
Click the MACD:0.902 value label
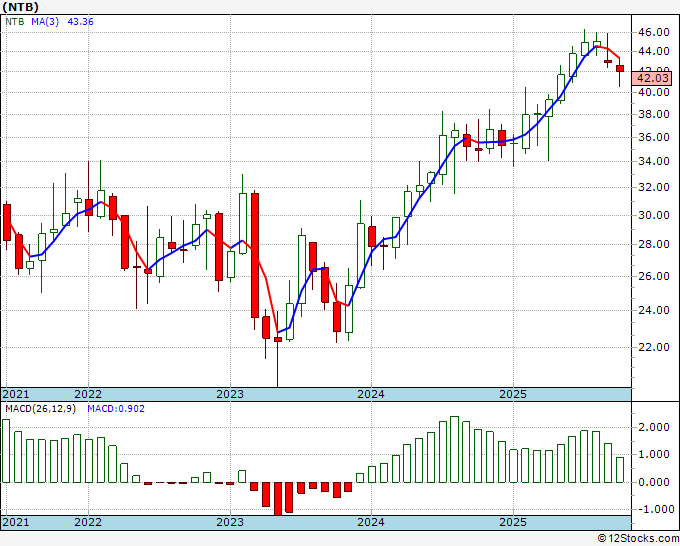[116, 409]
